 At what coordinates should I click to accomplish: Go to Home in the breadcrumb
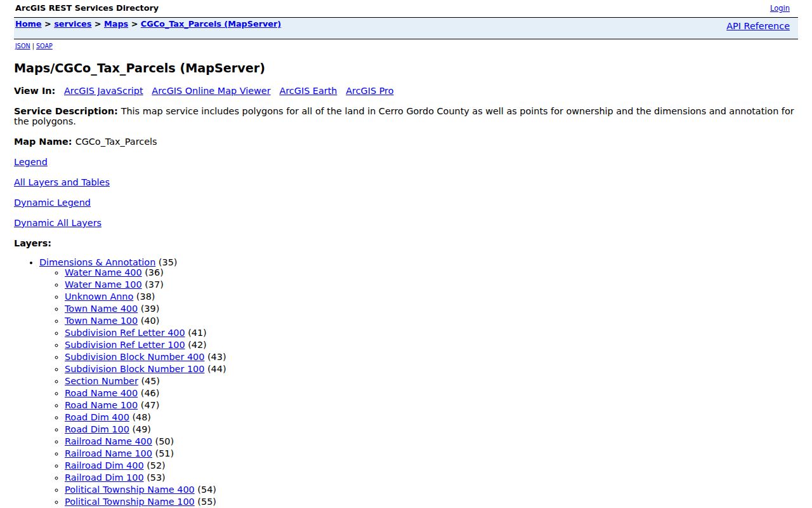tap(29, 24)
